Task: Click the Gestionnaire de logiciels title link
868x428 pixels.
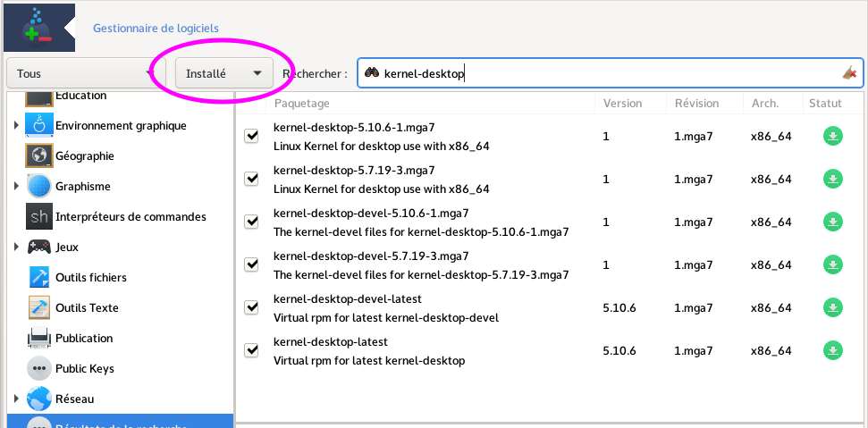Action: coord(156,29)
